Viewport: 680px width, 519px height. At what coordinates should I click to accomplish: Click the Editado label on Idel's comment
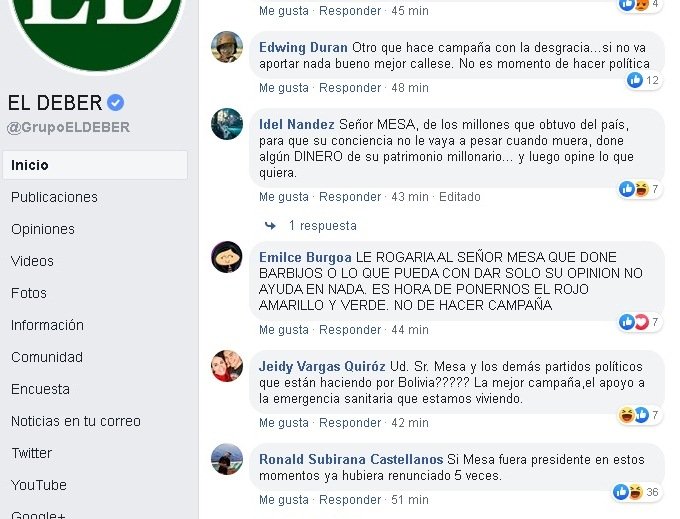(x=460, y=196)
